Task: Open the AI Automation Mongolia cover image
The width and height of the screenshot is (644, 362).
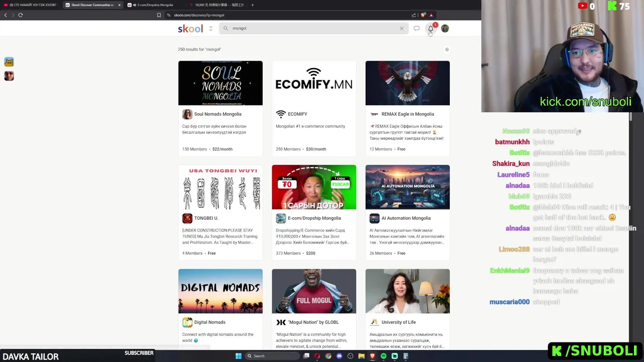Action: click(408, 187)
